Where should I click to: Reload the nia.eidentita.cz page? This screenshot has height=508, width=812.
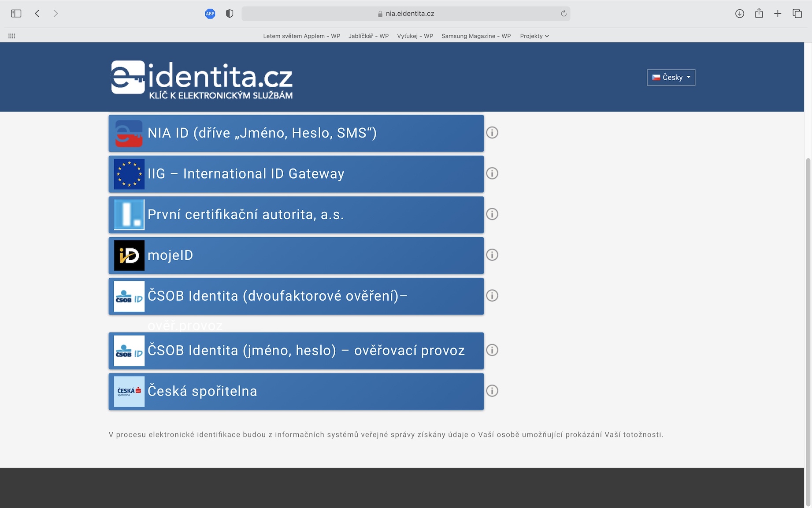coord(564,14)
